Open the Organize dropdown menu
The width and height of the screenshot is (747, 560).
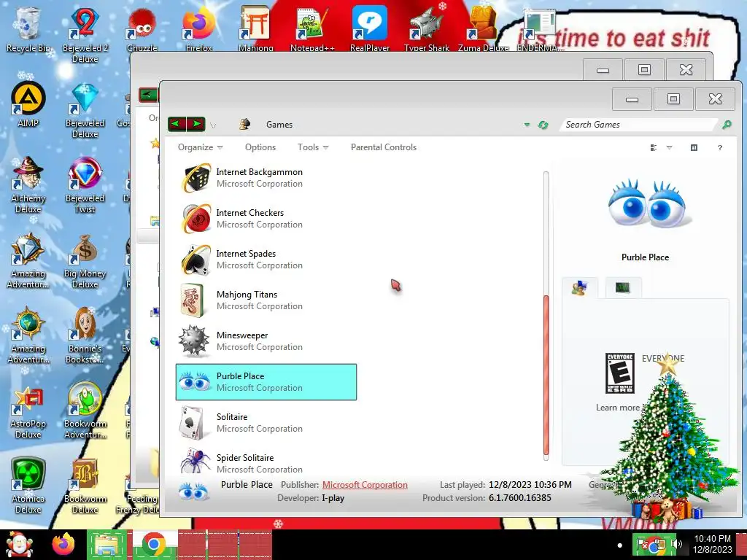[x=200, y=147]
